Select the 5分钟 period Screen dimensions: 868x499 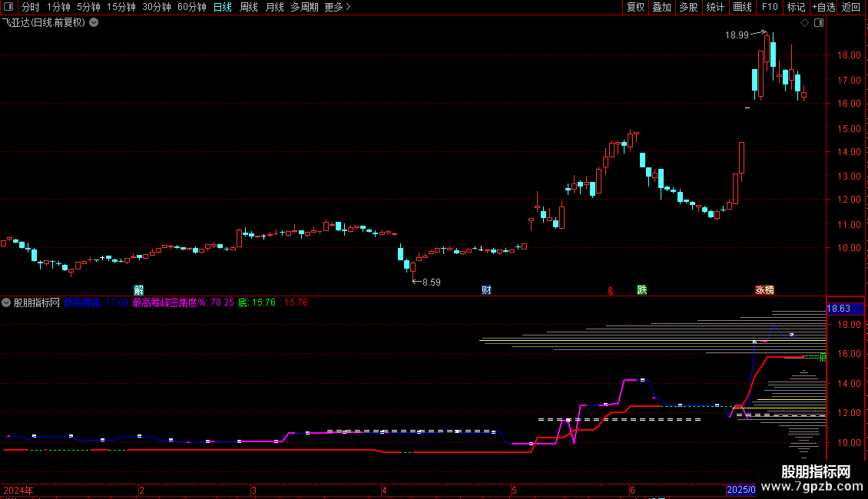(x=88, y=7)
